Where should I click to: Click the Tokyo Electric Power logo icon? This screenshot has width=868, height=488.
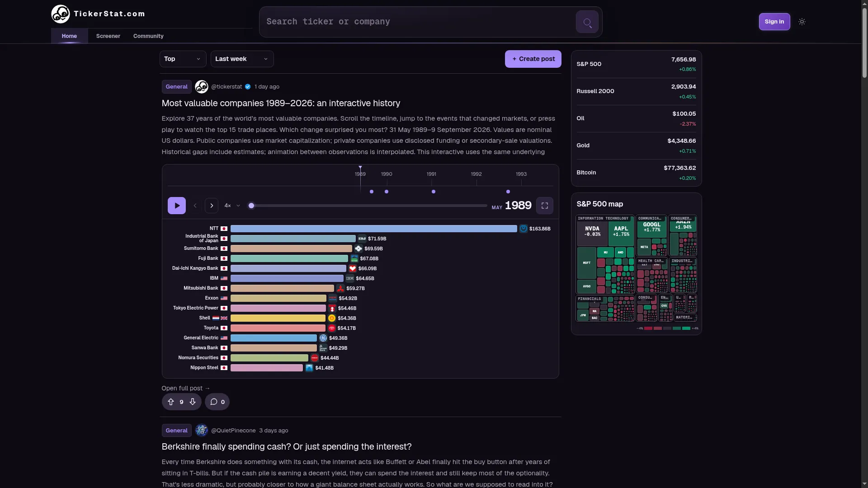[x=332, y=308]
